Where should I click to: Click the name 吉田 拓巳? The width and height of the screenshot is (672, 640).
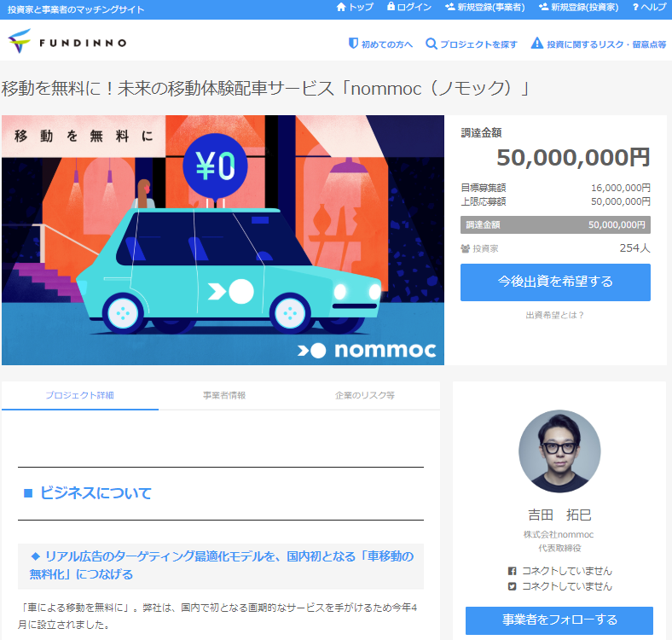[x=559, y=515]
